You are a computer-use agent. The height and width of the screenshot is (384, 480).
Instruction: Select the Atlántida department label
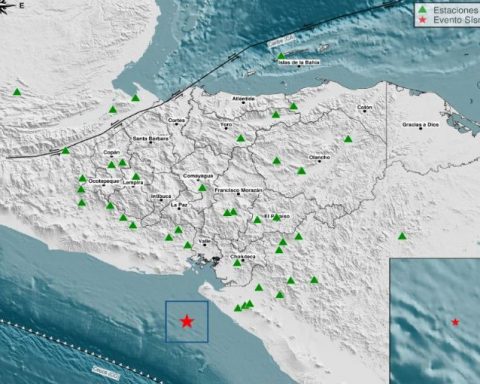coord(243,99)
